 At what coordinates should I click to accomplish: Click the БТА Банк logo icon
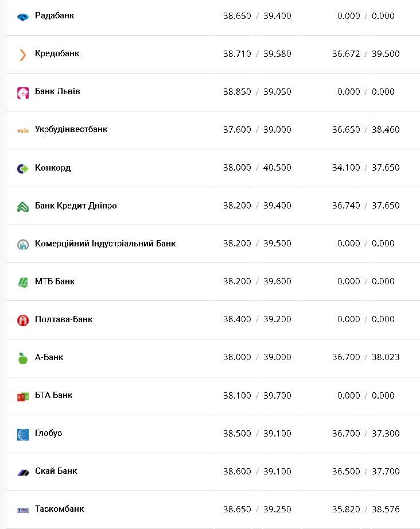[23, 396]
